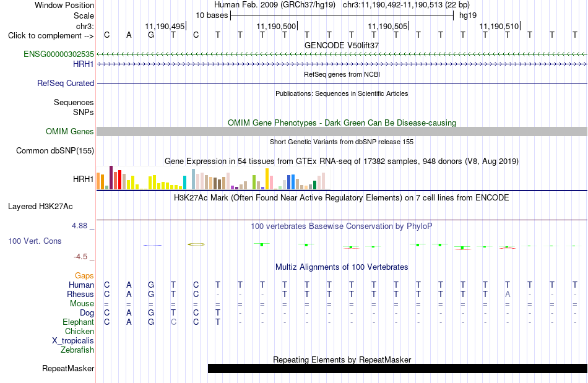Click base A in the base row
Image resolution: width=588 pixels, height=383 pixels.
click(x=129, y=35)
